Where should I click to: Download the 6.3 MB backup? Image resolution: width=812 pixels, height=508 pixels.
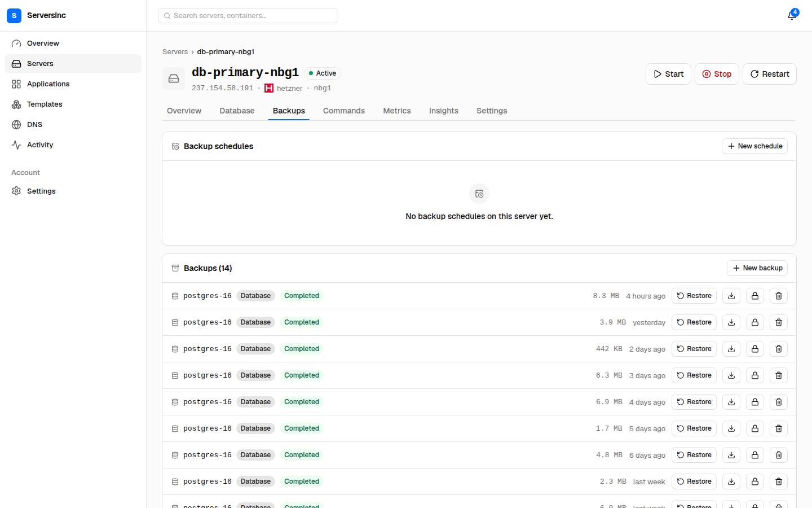[x=731, y=375]
